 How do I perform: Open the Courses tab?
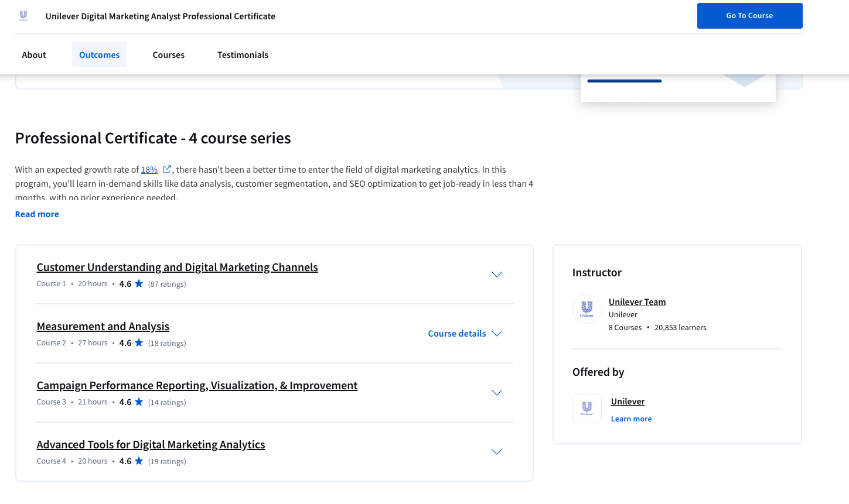pyautogui.click(x=169, y=55)
